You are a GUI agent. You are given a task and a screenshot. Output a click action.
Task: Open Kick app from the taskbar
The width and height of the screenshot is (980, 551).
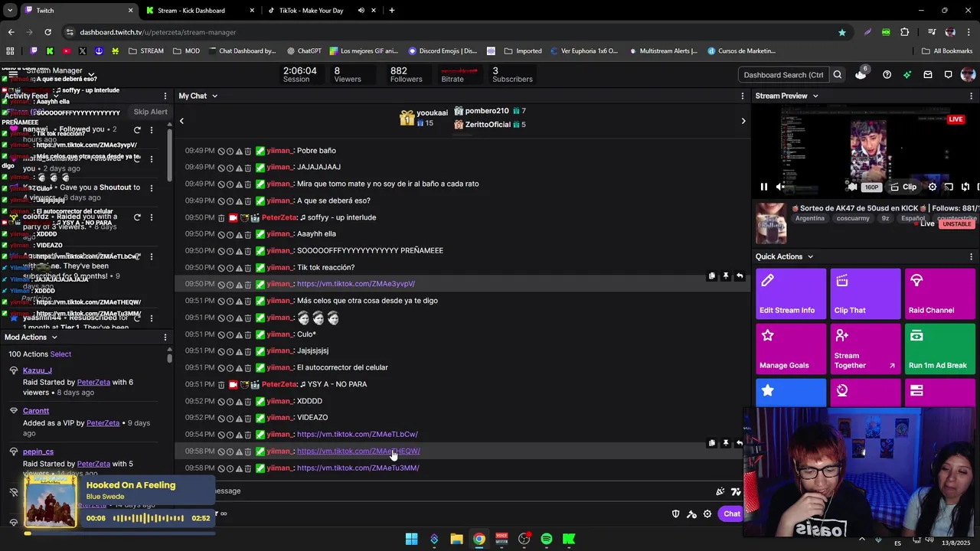pos(569,539)
